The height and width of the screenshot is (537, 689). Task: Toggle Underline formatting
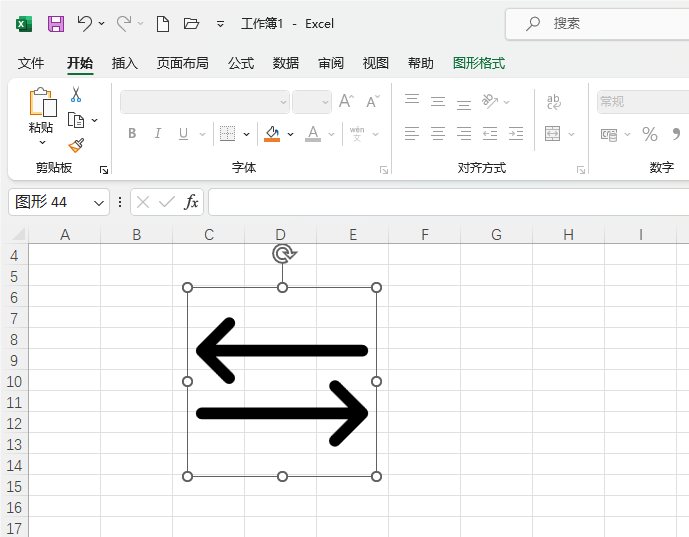click(x=184, y=134)
